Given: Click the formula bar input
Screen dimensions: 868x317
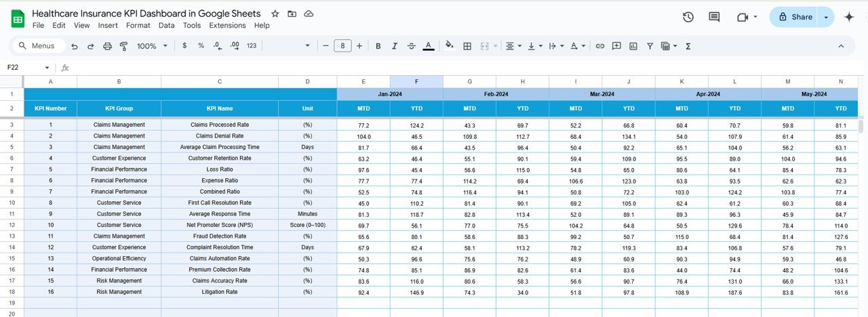Looking at the screenshot, I should point(468,68).
